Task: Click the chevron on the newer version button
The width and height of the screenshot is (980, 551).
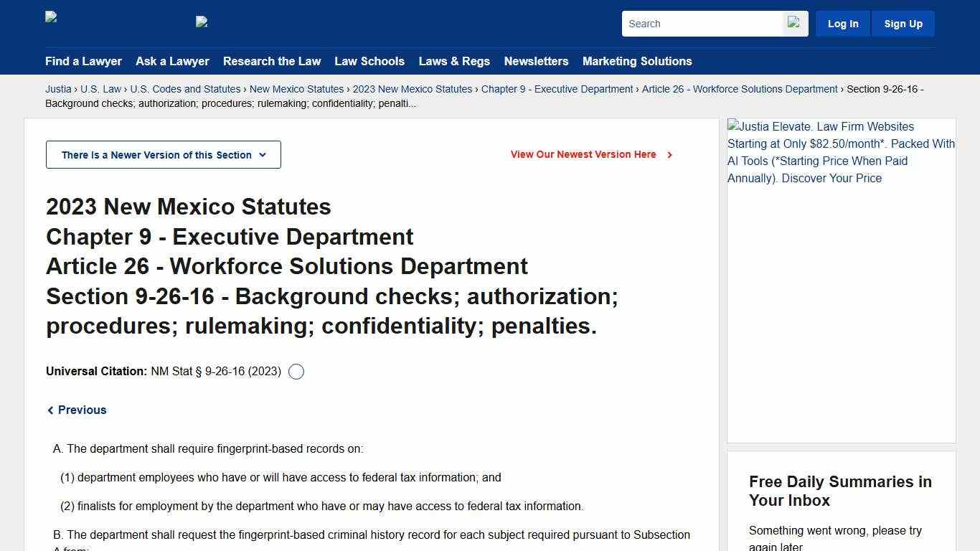Action: click(x=263, y=154)
